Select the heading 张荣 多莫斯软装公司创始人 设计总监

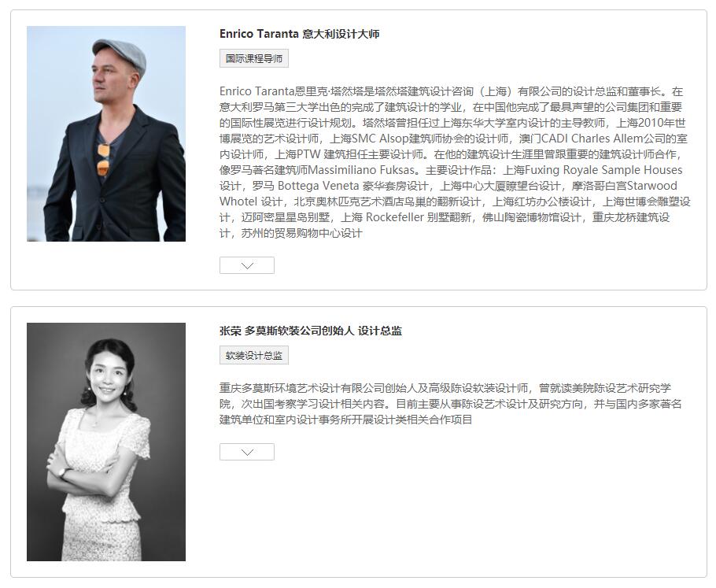311,331
